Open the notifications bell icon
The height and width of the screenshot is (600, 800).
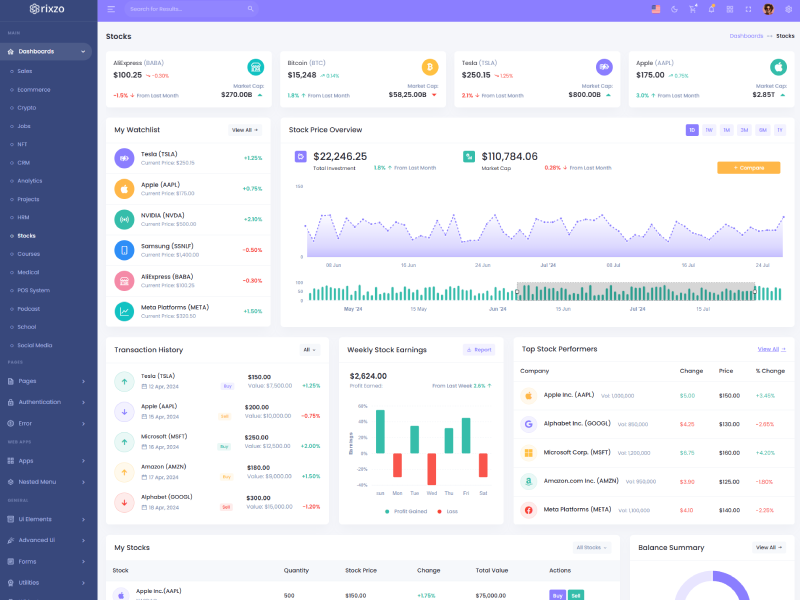[711, 9]
